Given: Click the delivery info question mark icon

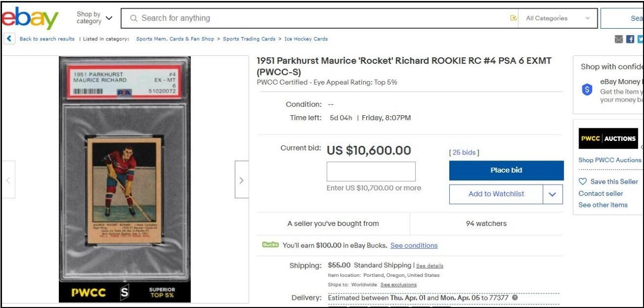Looking at the screenshot, I should (x=515, y=297).
